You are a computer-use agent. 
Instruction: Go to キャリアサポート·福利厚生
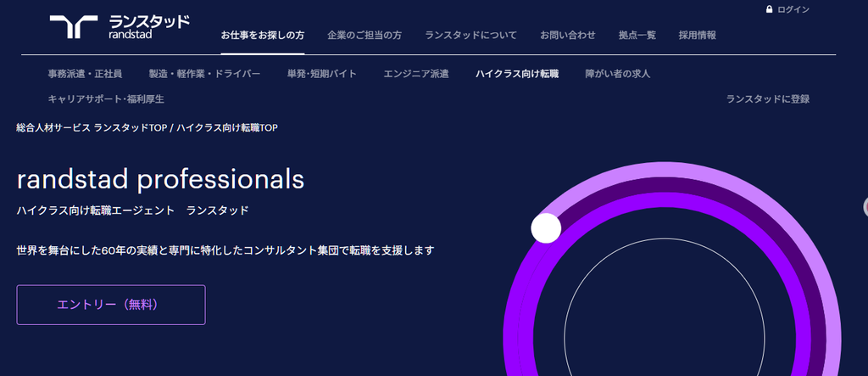coord(106,99)
